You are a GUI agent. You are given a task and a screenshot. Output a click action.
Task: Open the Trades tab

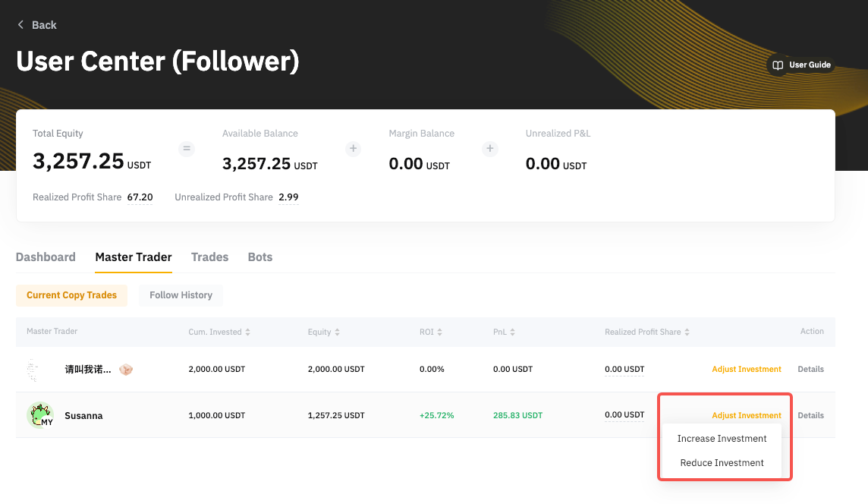209,257
